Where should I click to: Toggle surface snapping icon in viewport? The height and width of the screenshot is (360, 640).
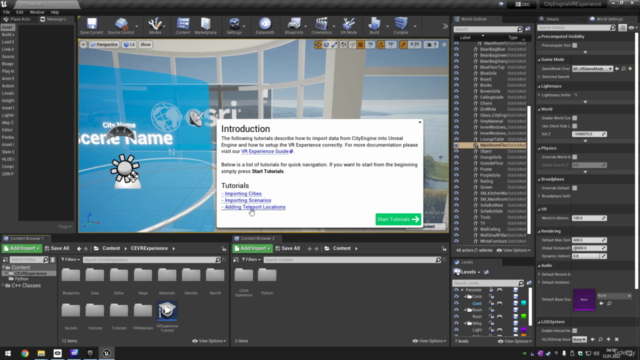tap(352, 44)
